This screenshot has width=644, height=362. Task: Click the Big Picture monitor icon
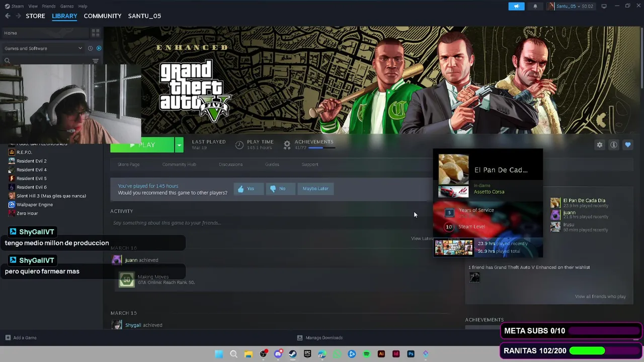604,6
